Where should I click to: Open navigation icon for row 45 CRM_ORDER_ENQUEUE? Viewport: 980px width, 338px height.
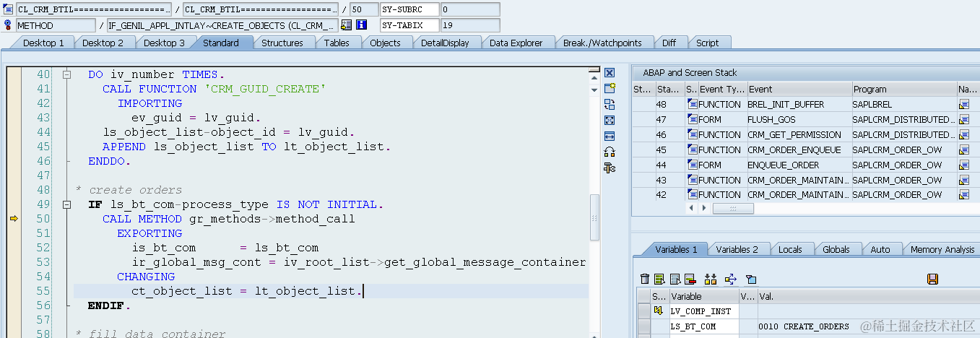tap(964, 149)
